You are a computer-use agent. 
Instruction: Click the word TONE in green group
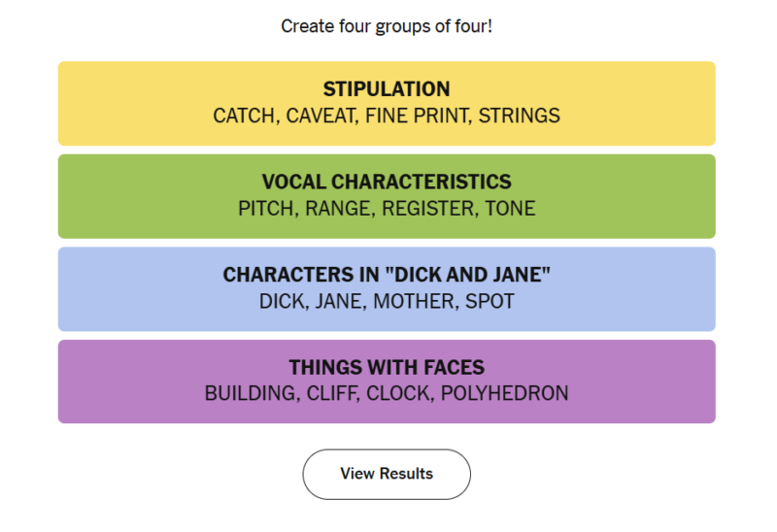click(x=510, y=209)
